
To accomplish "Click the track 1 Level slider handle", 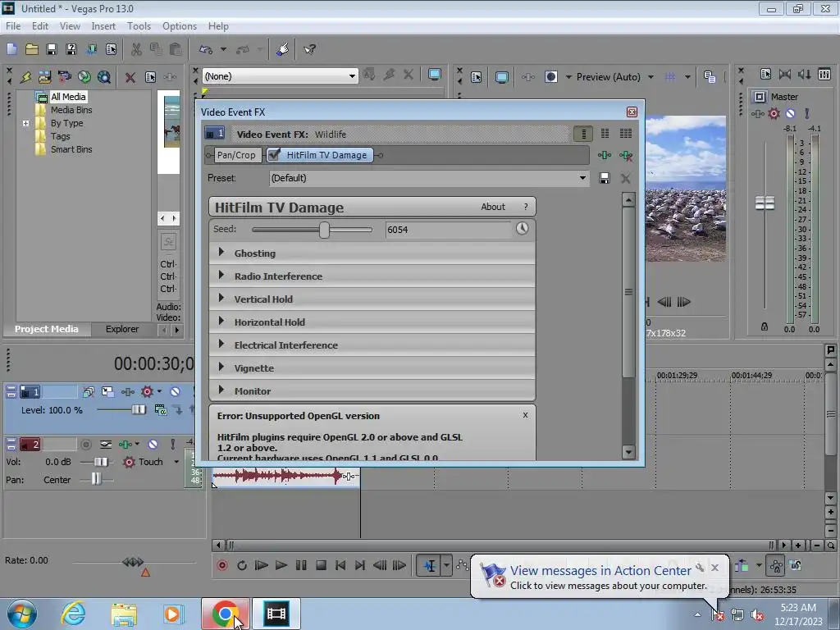I will coord(139,410).
